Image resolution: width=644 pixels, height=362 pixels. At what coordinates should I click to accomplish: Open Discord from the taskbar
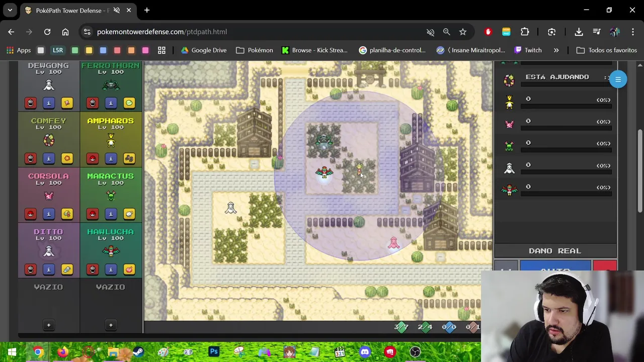pyautogui.click(x=365, y=352)
